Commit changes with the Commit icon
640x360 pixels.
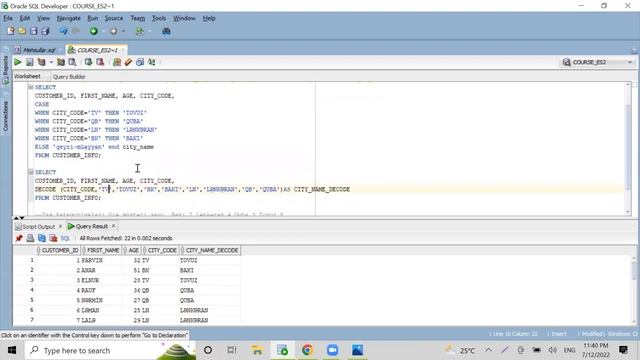pyautogui.click(x=88, y=62)
